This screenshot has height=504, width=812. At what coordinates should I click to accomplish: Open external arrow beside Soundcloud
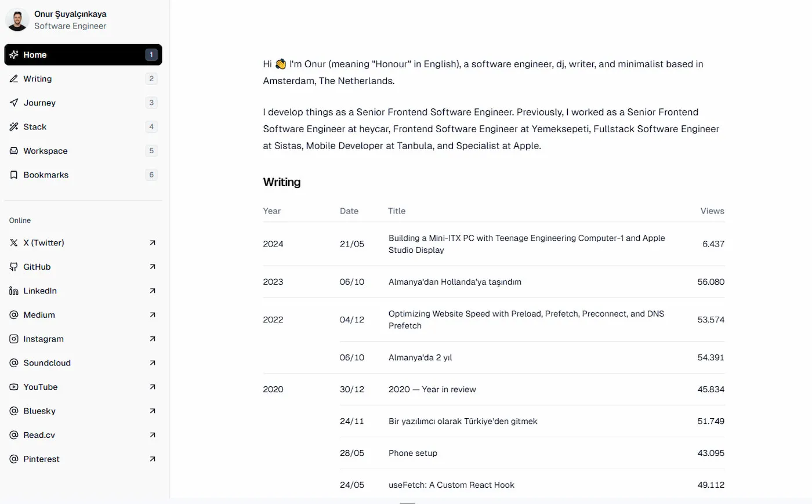point(153,363)
